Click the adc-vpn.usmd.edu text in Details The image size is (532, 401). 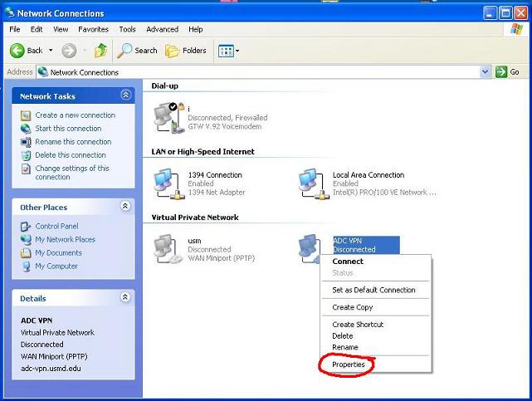coord(51,369)
